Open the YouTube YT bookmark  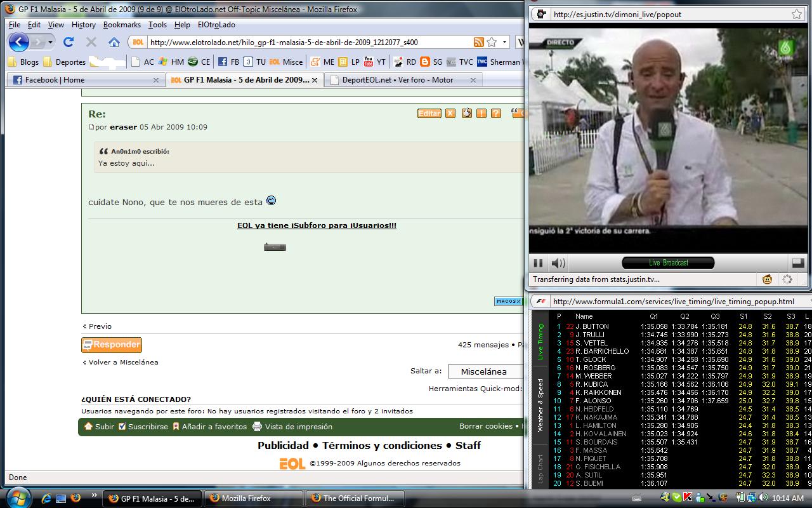pyautogui.click(x=374, y=62)
